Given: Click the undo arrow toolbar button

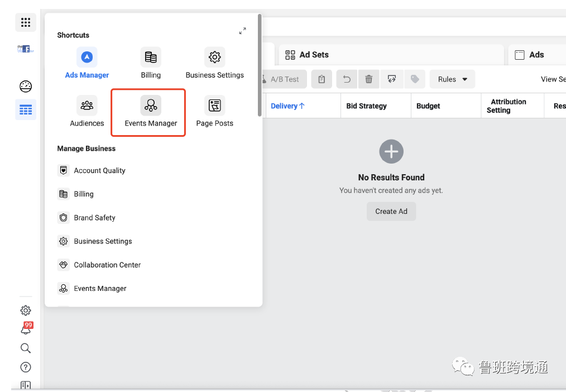Looking at the screenshot, I should (x=347, y=79).
